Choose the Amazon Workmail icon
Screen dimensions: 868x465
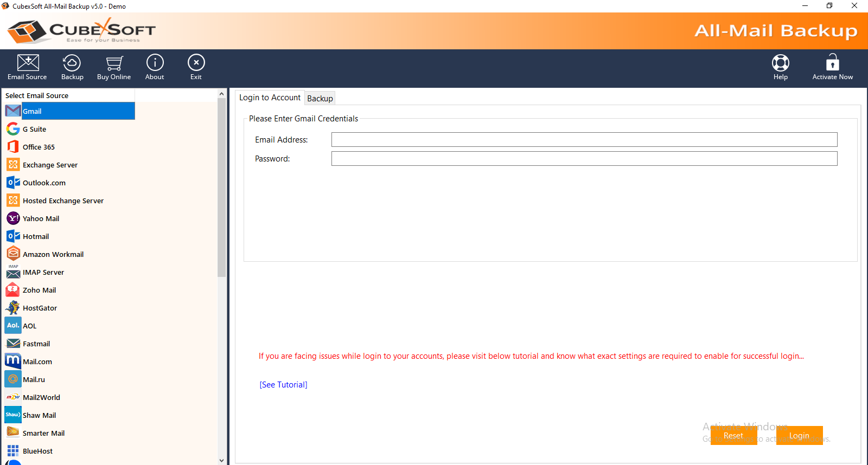click(13, 254)
